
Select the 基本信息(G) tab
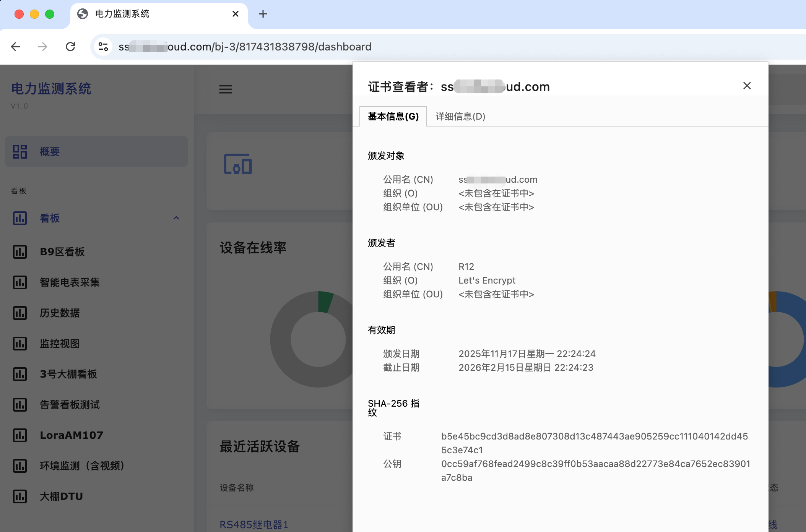[x=393, y=117]
